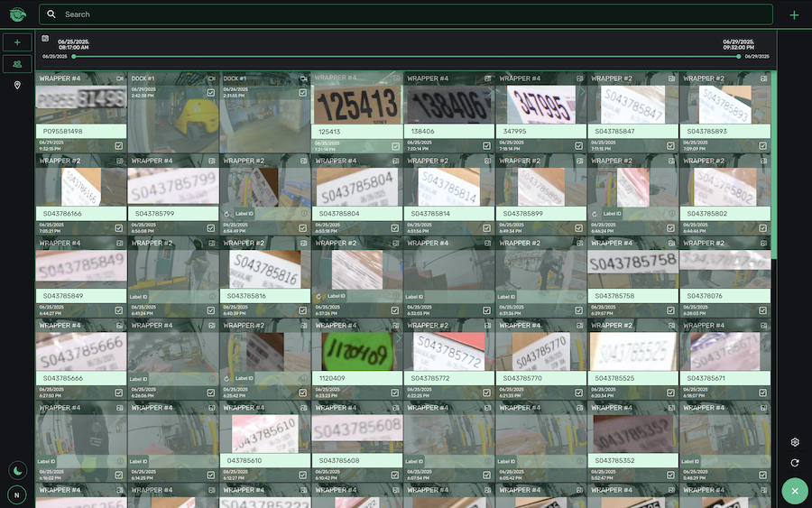Open the location pin in the sidebar

(17, 85)
